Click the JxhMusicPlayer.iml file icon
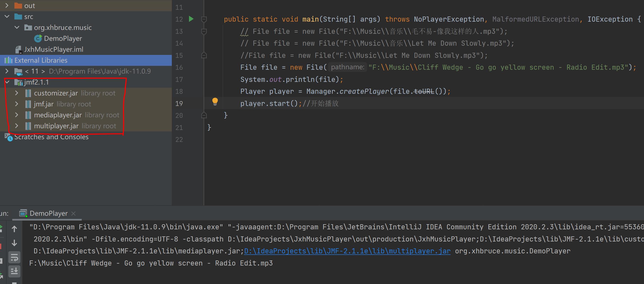644x284 pixels. 18,50
